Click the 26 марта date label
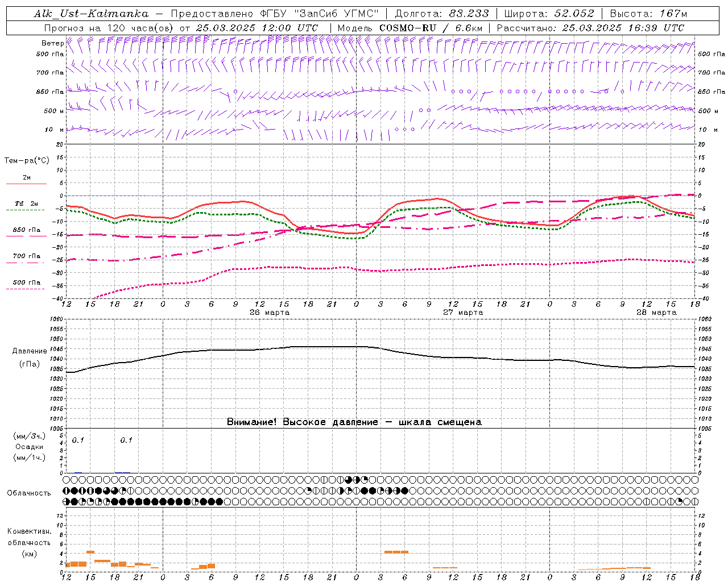728x582 pixels. tap(270, 313)
